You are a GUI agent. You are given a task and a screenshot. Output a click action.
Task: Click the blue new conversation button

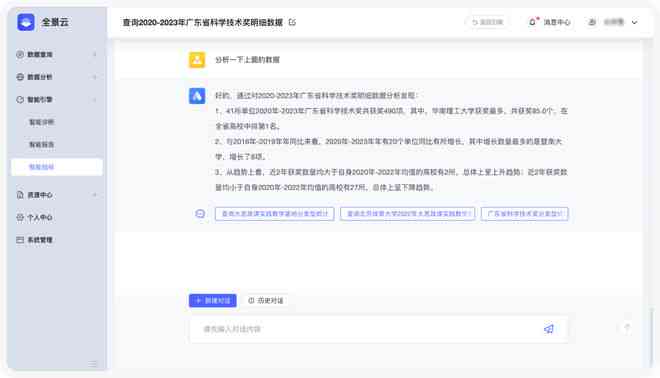[x=213, y=301]
